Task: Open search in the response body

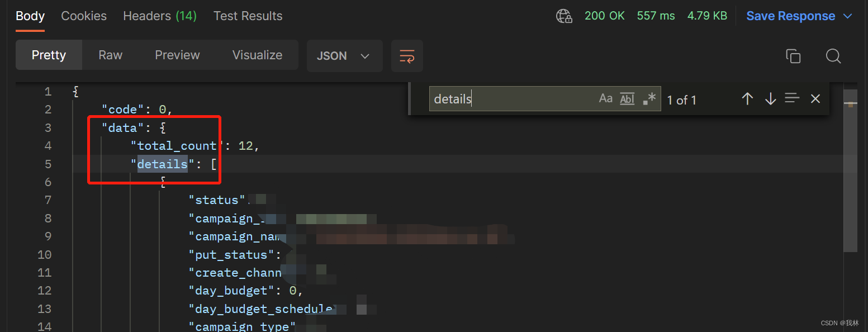Action: coord(833,56)
